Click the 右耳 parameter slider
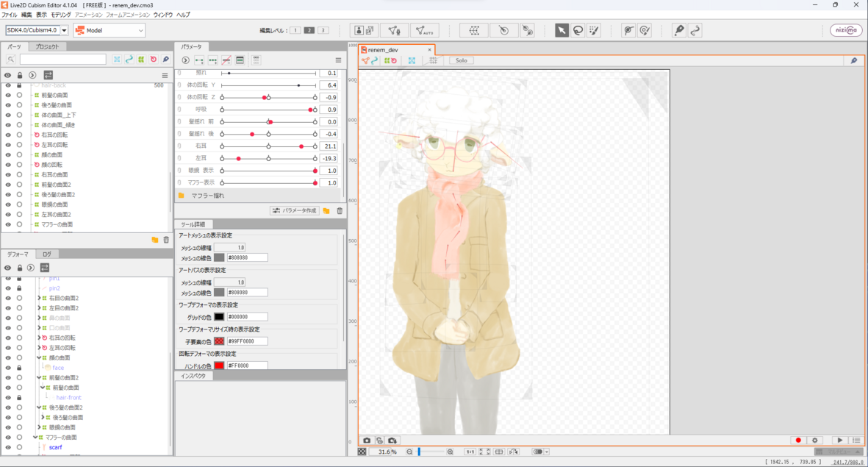This screenshot has height=467, width=868. (x=268, y=146)
